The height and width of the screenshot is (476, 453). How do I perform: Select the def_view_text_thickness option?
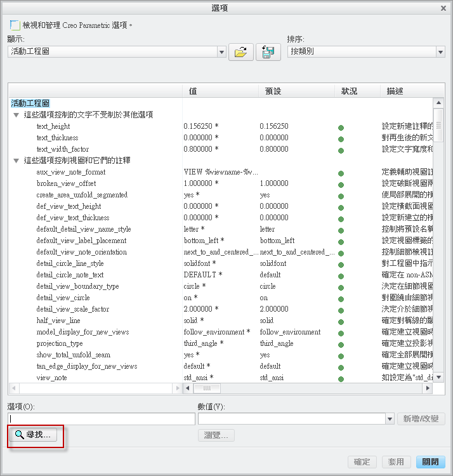(73, 218)
